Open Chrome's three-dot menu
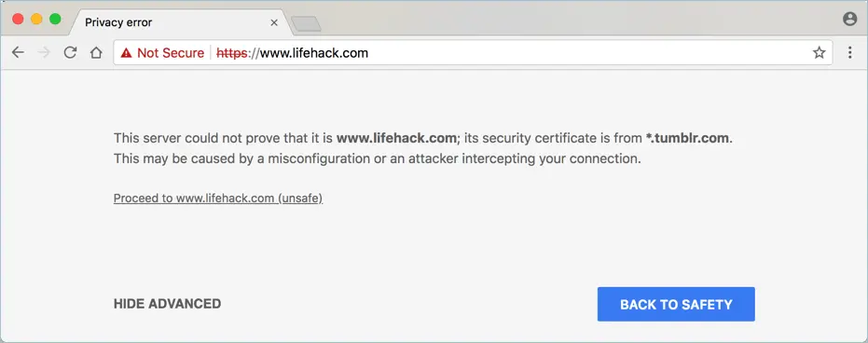 coord(849,52)
